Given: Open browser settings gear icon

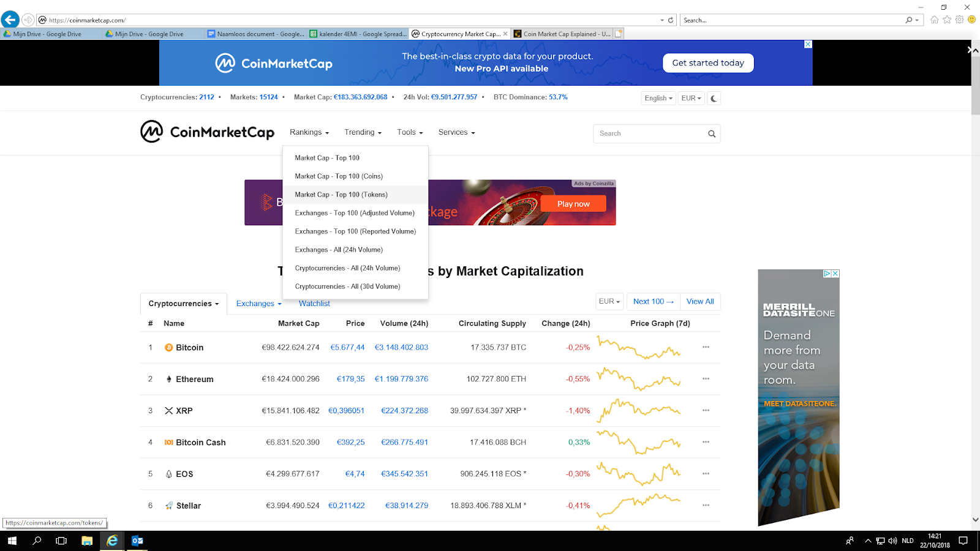Looking at the screenshot, I should (x=959, y=20).
